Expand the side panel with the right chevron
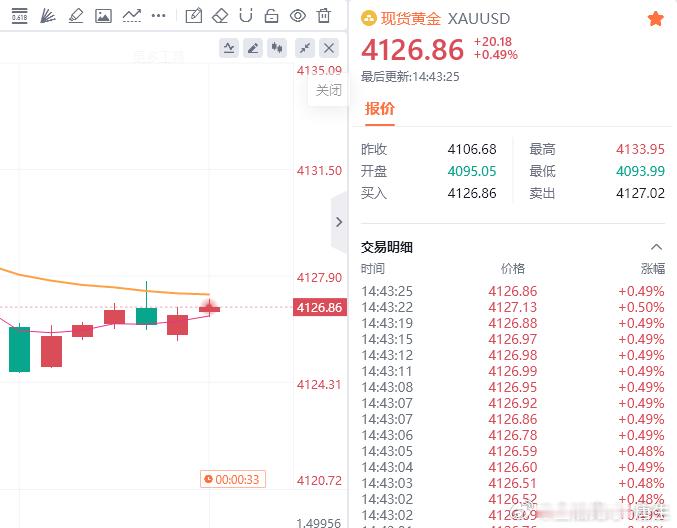Viewport: 677px width, 528px height. 339,222
